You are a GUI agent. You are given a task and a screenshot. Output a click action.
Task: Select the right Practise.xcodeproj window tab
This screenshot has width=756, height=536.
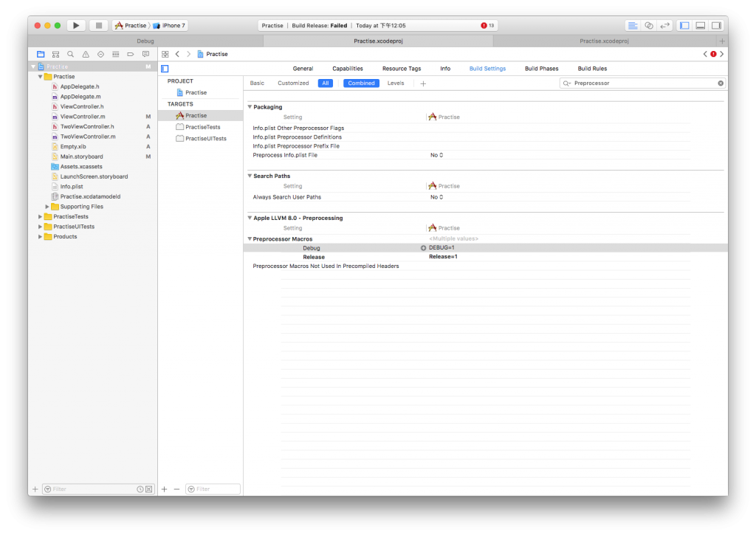coord(604,41)
